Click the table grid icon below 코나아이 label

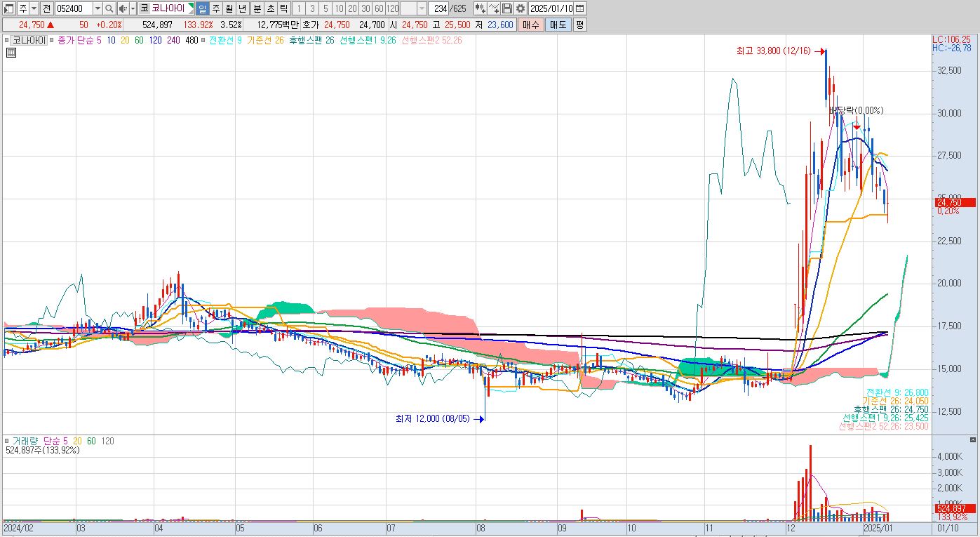tap(11, 51)
